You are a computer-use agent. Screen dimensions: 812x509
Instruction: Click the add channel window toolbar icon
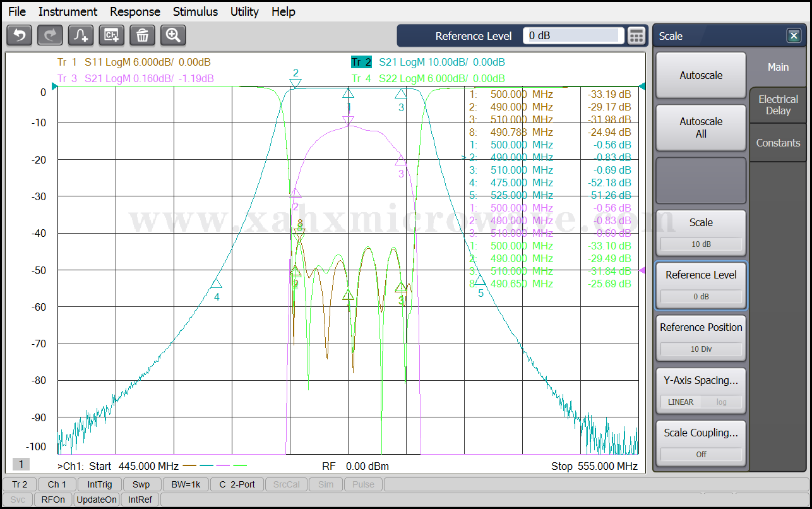pos(112,35)
